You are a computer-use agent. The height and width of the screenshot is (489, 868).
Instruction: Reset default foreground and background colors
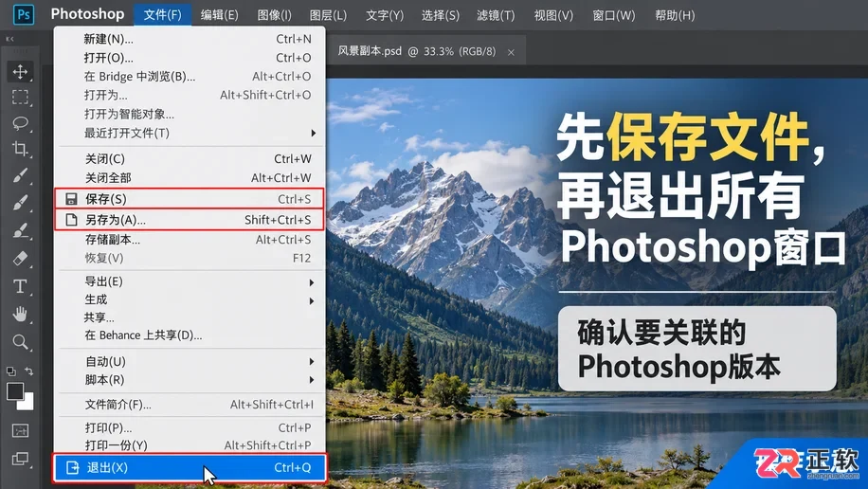click(x=11, y=371)
